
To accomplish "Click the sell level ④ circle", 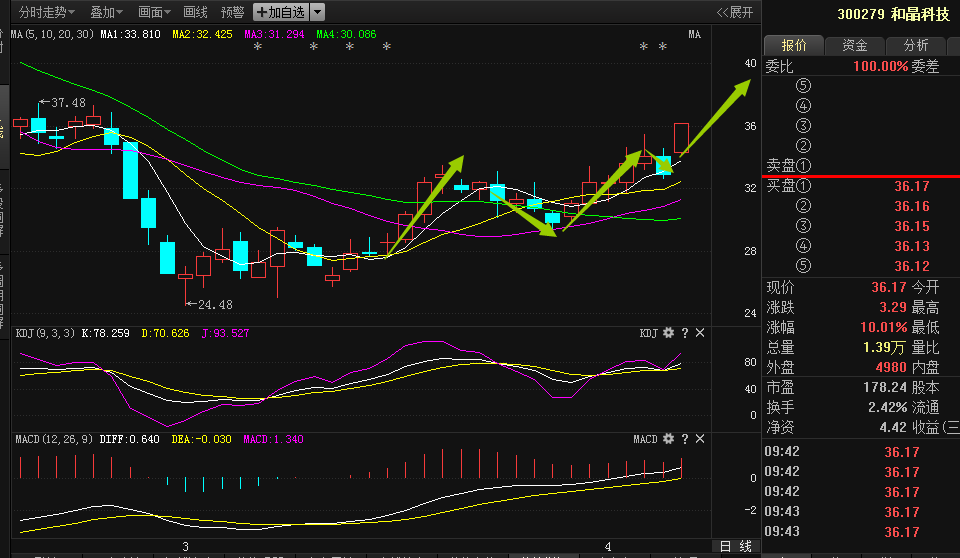I will pos(803,106).
